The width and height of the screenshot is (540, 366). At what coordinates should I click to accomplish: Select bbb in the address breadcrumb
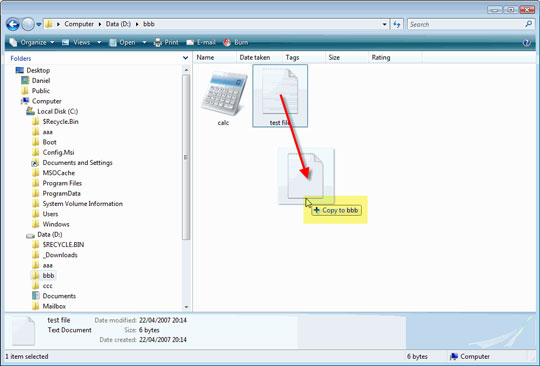point(148,24)
